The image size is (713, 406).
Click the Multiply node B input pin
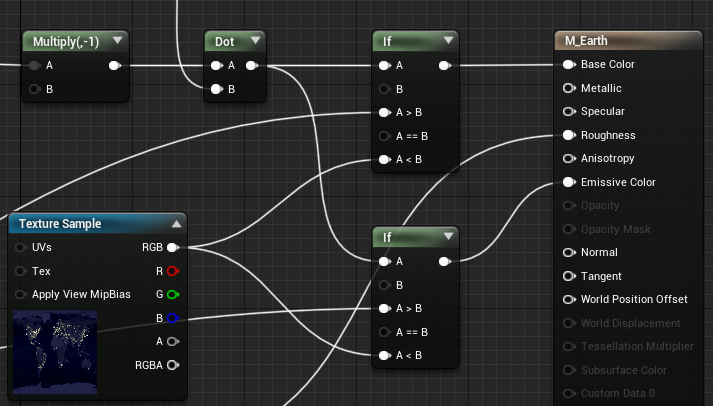[x=35, y=89]
